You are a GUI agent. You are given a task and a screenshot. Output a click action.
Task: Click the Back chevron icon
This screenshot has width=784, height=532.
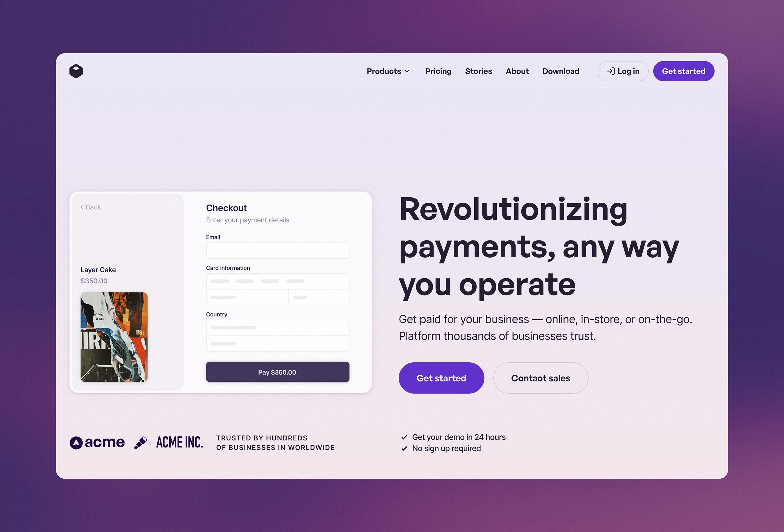(x=81, y=207)
